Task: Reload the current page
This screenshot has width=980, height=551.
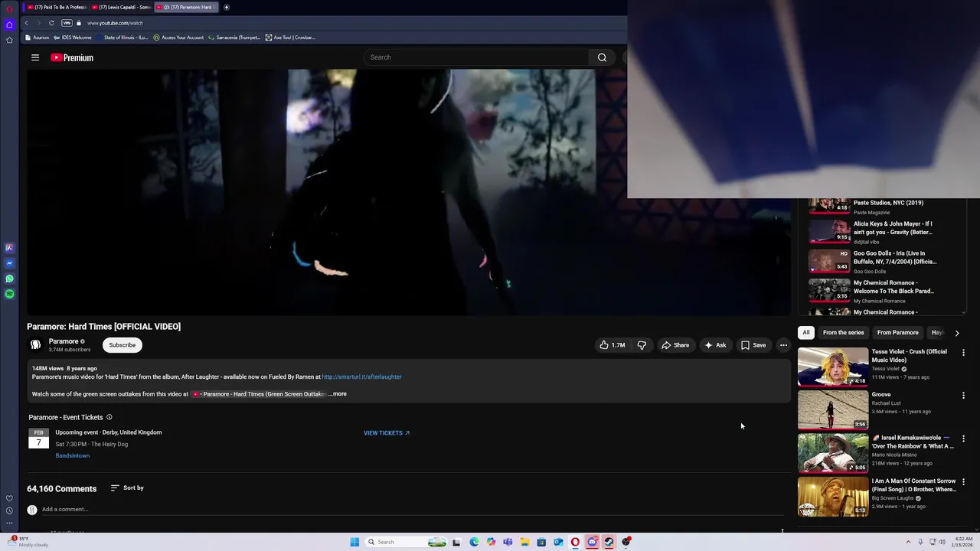Action: coord(51,23)
